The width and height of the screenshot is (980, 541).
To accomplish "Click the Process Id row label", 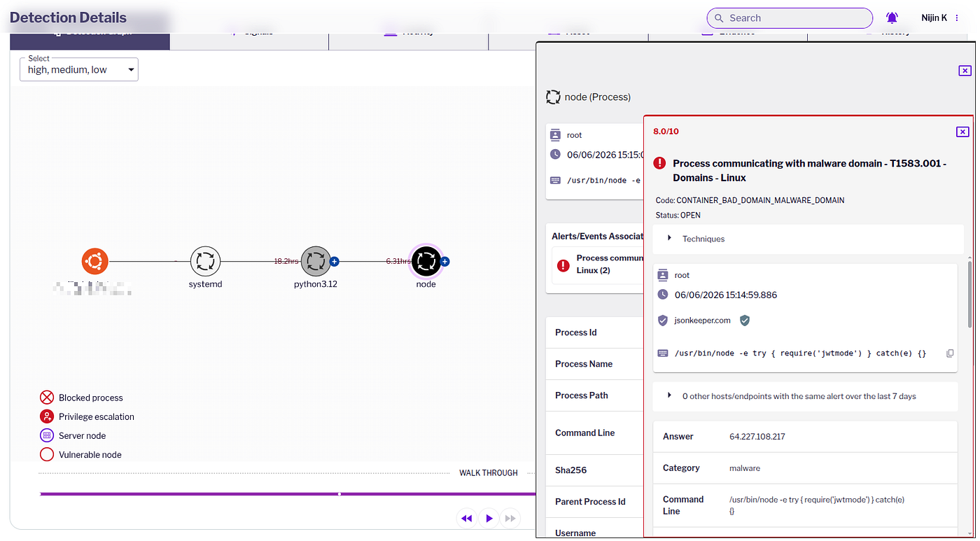I will [x=576, y=332].
